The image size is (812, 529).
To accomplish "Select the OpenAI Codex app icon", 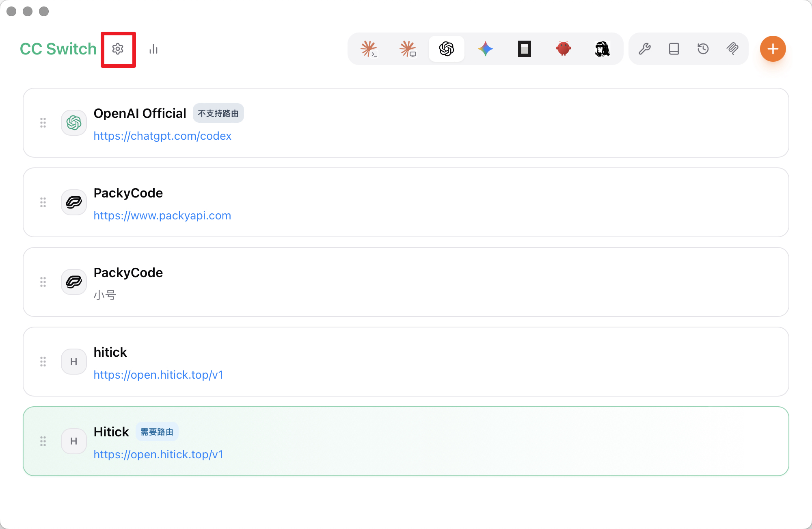I will point(447,49).
